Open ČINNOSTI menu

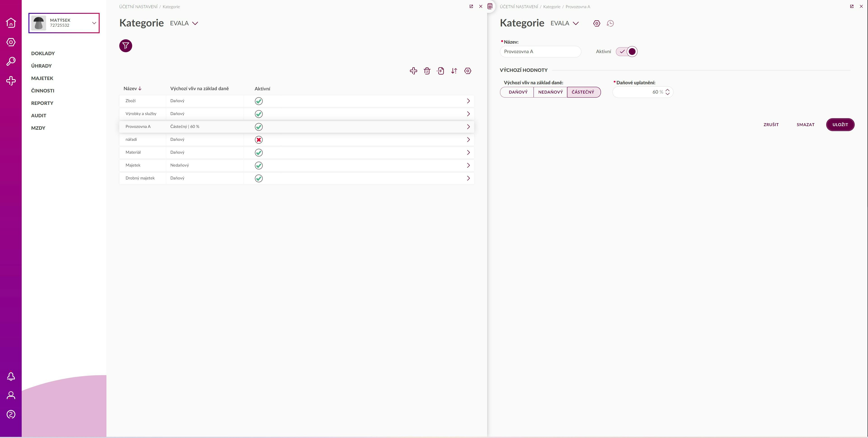43,91
